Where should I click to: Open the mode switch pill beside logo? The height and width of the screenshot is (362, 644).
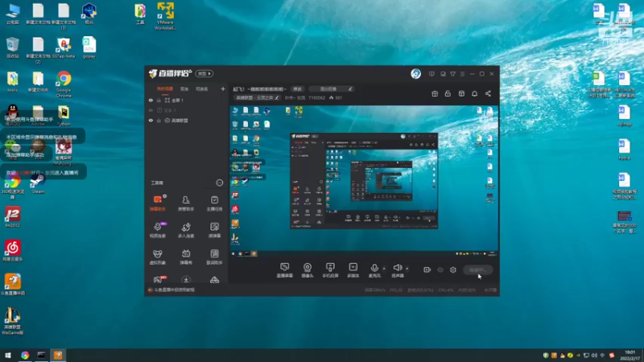[204, 73]
